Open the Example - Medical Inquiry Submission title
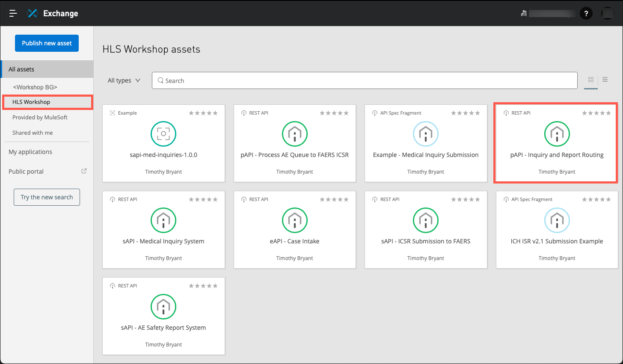Screen dimensions: 623x364 (426, 155)
